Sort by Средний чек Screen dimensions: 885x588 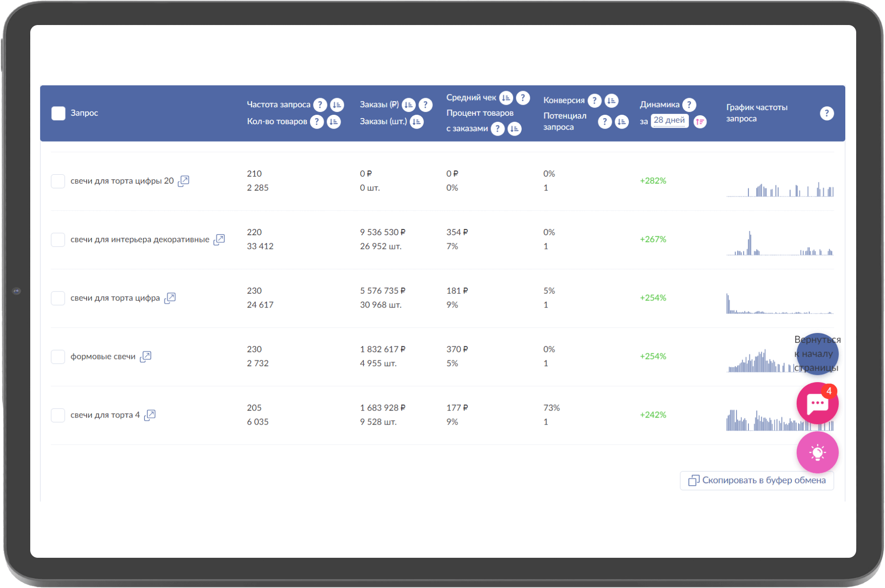coord(506,98)
